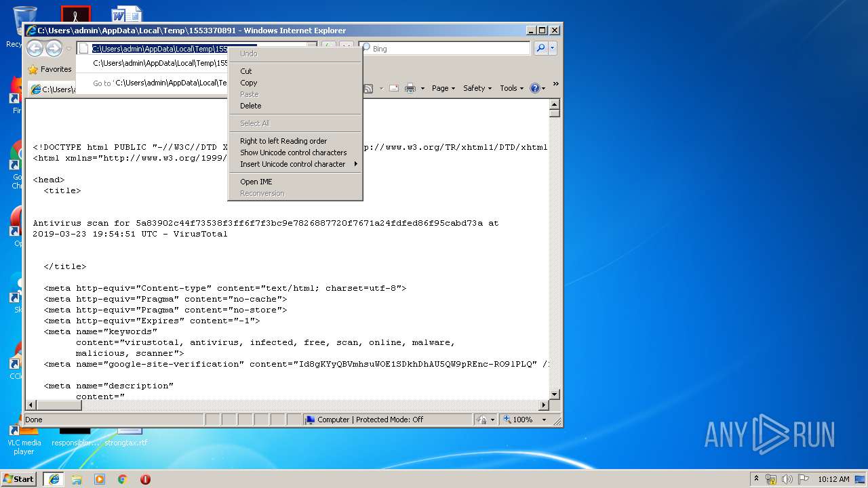
Task: Select the address bar suggestion path entry
Action: click(160, 63)
